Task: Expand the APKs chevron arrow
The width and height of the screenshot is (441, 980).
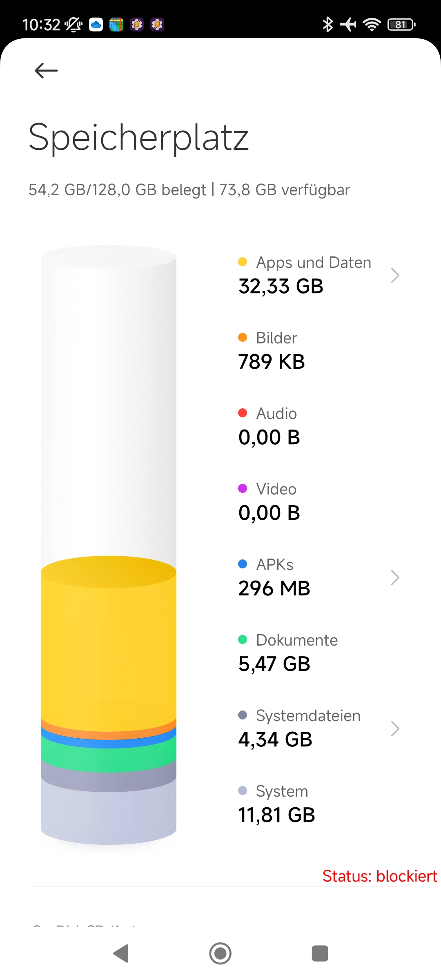Action: tap(394, 577)
